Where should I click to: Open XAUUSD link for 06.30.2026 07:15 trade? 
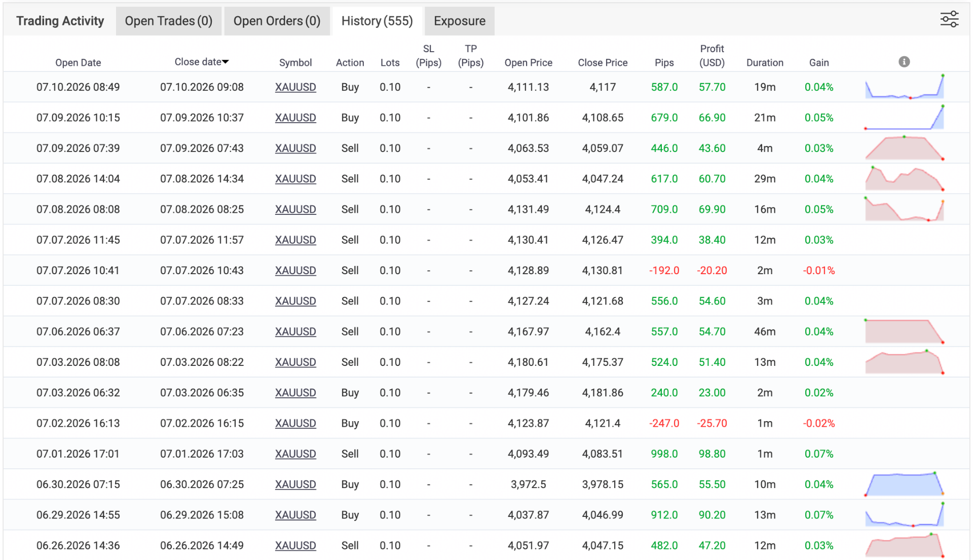[x=295, y=484]
